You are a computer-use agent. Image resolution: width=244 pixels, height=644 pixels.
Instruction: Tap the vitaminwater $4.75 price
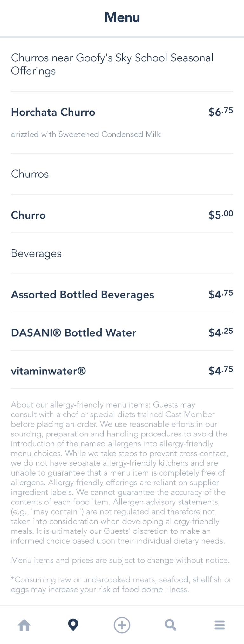[220, 371]
